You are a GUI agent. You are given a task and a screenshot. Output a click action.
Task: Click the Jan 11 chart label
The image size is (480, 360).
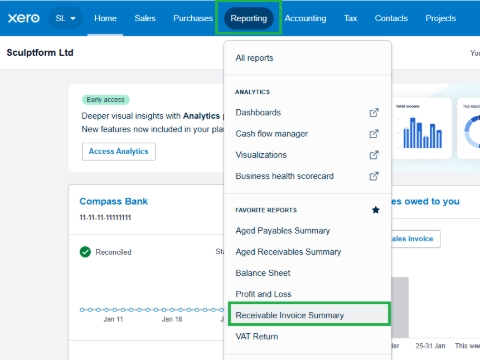click(113, 319)
